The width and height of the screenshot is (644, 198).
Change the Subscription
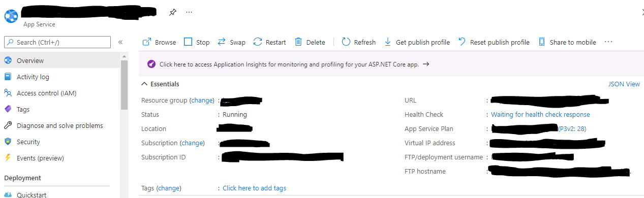pos(193,143)
